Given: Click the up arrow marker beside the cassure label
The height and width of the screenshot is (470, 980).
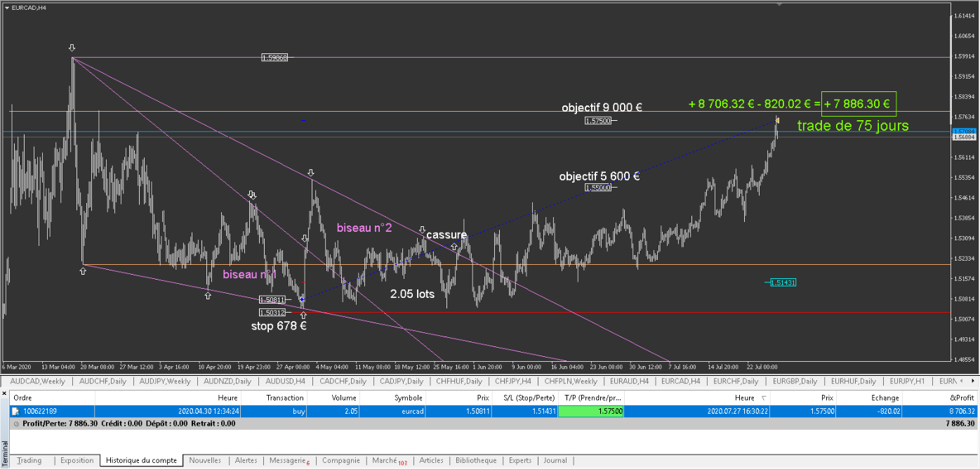Looking at the screenshot, I should pos(454,247).
